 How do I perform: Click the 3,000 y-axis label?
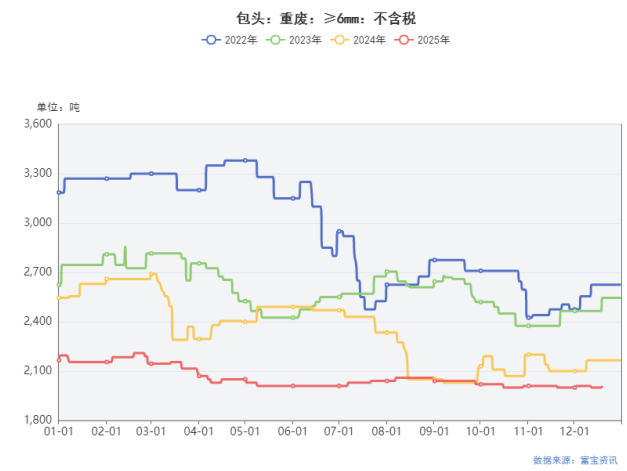click(x=37, y=223)
